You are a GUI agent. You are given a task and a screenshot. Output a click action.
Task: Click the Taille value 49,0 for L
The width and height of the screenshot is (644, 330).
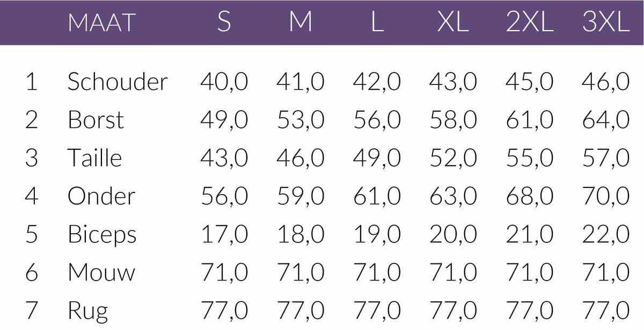377,158
